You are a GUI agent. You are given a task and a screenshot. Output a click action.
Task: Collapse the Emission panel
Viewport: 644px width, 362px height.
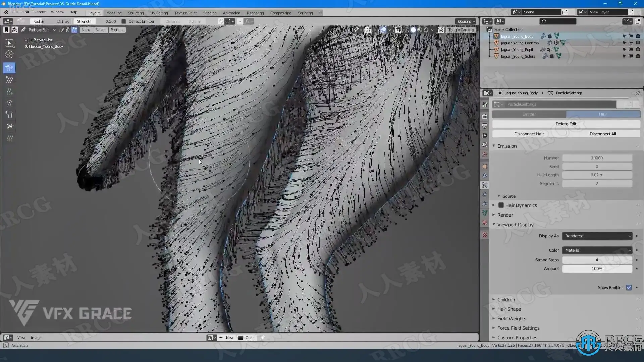[507, 146]
